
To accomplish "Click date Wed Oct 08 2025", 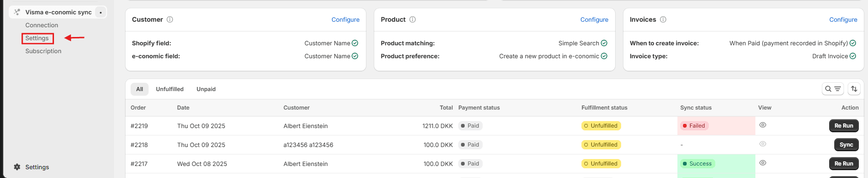I will click(x=202, y=164).
